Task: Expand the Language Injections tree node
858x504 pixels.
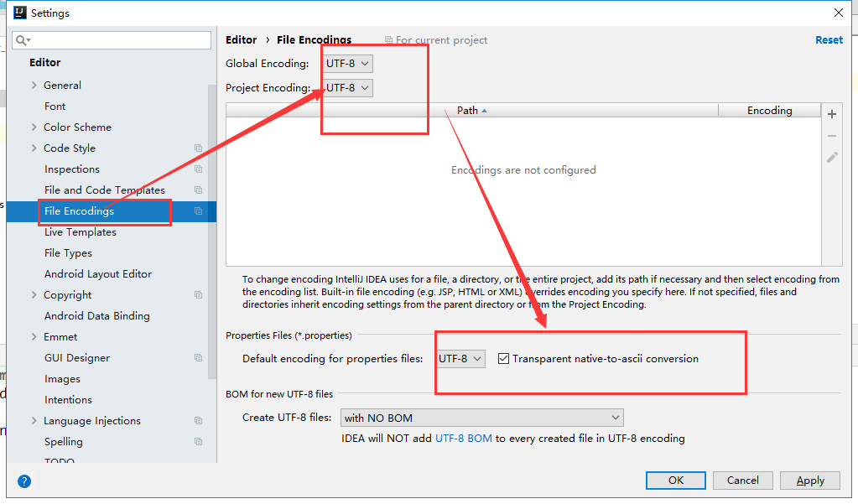Action: click(34, 420)
